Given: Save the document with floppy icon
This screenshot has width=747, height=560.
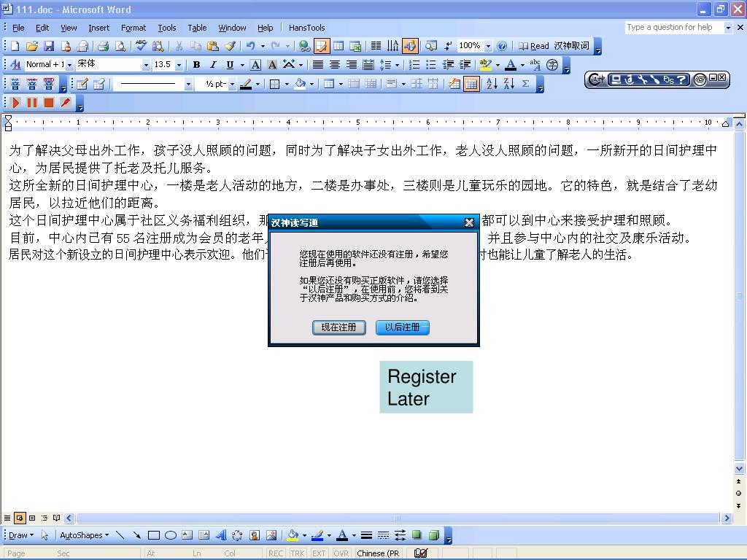Looking at the screenshot, I should pyautogui.click(x=49, y=46).
